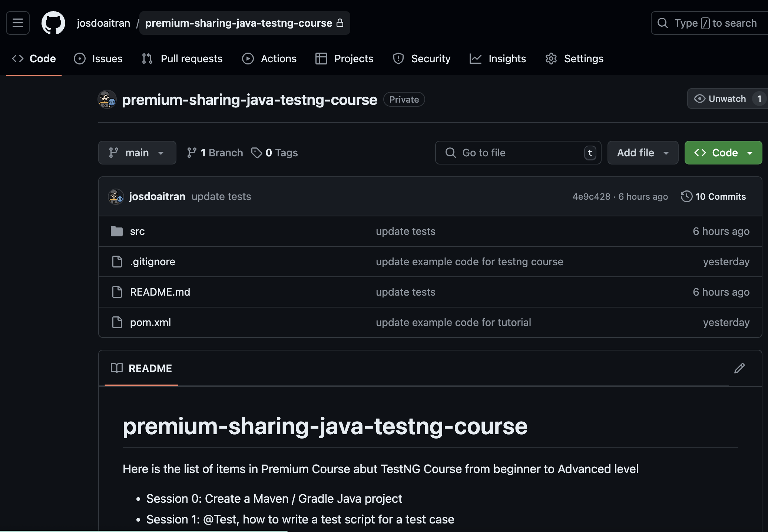Focus the Type / to search box
768x532 pixels.
pyautogui.click(x=709, y=23)
